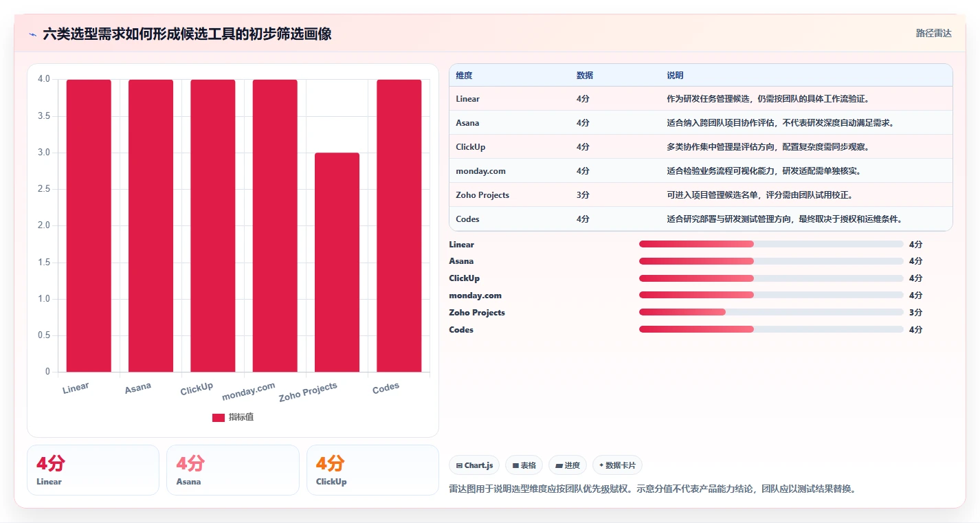The width and height of the screenshot is (980, 523).
Task: Select the ClickUp bar in the chart
Action: [213, 225]
